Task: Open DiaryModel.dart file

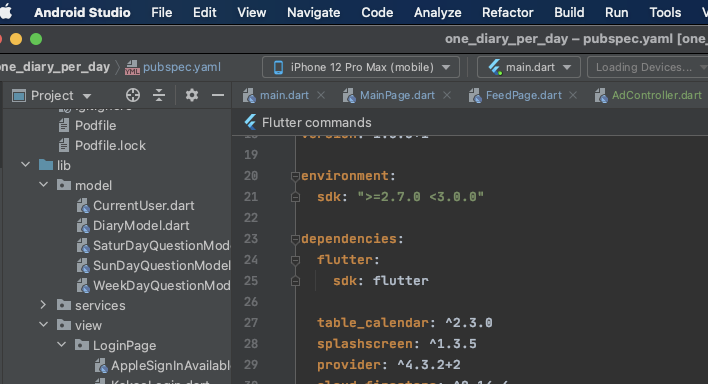Action: pos(141,225)
